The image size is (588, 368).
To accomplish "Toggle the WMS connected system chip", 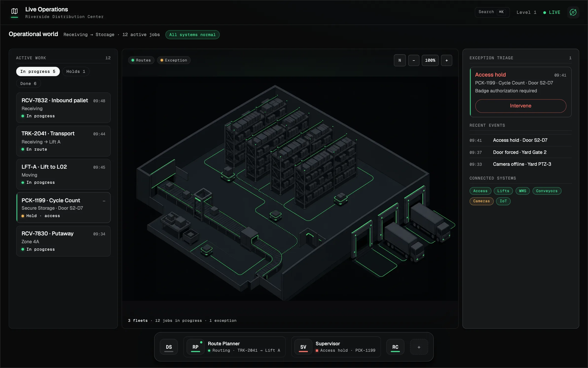I will coord(522,191).
